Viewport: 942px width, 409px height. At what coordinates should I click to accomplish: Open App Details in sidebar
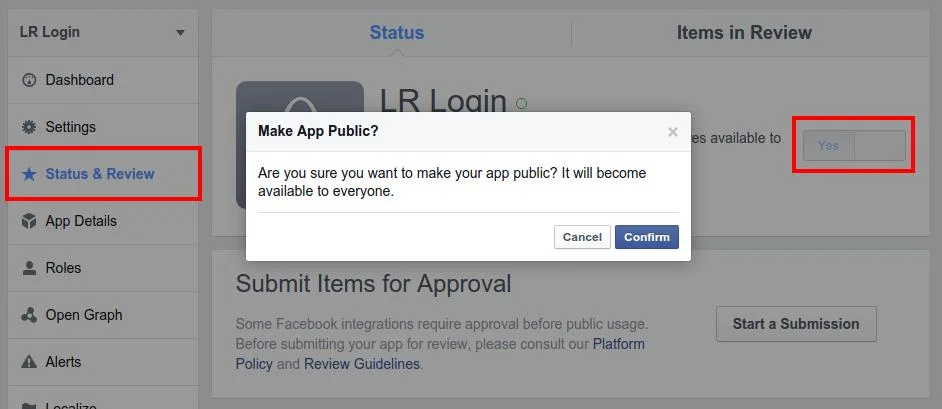click(103, 221)
